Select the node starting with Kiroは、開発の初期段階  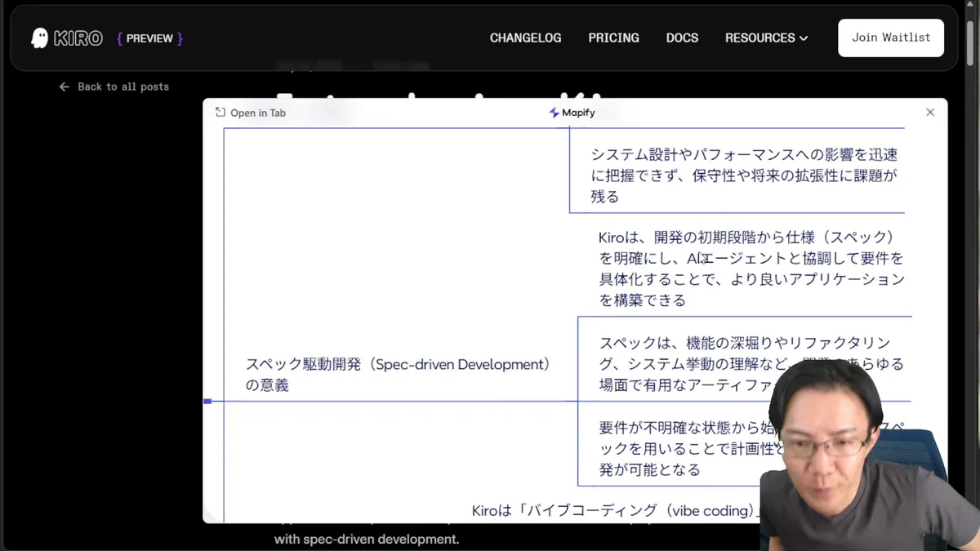click(x=751, y=269)
